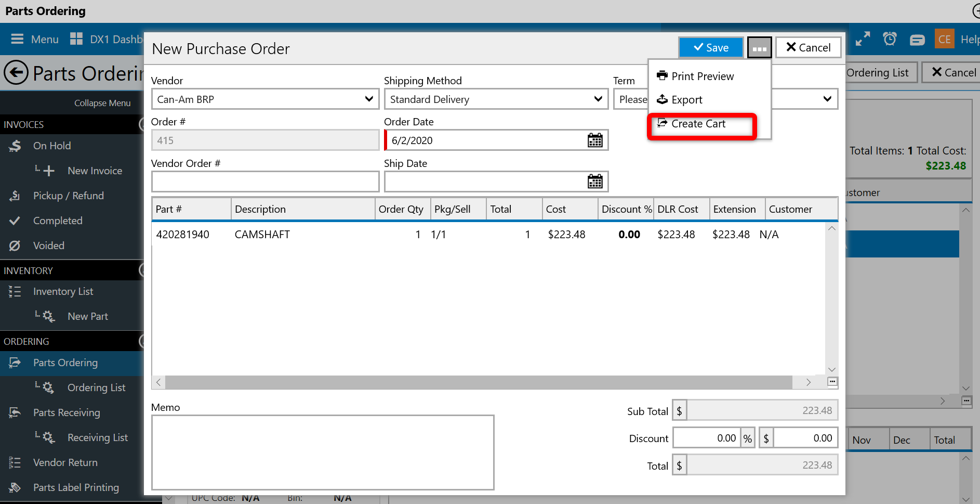Click the Description column header
The width and height of the screenshot is (980, 504).
click(x=303, y=209)
